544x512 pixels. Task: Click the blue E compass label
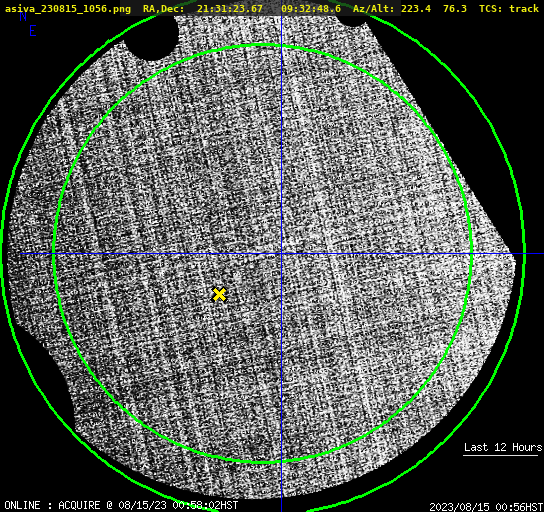coord(33,31)
